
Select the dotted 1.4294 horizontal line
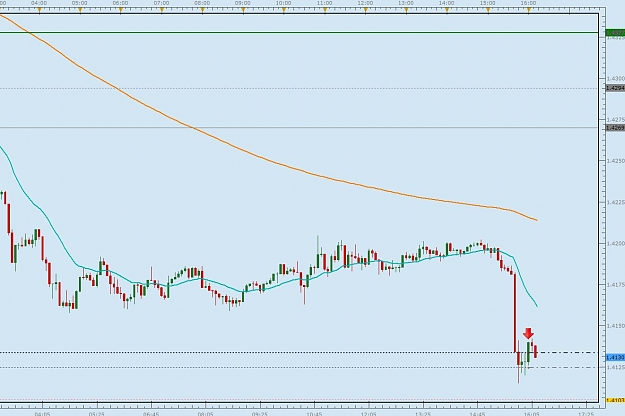pyautogui.click(x=299, y=88)
